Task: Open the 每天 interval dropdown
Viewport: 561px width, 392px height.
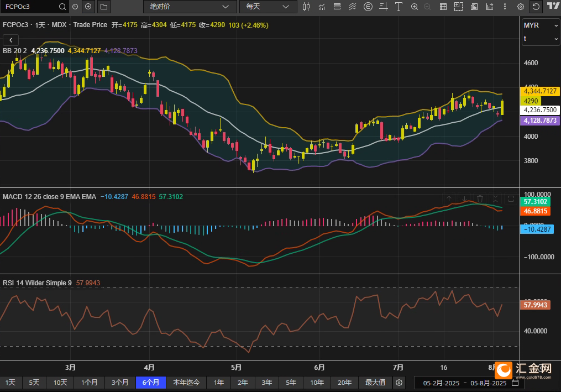Action: pos(268,7)
